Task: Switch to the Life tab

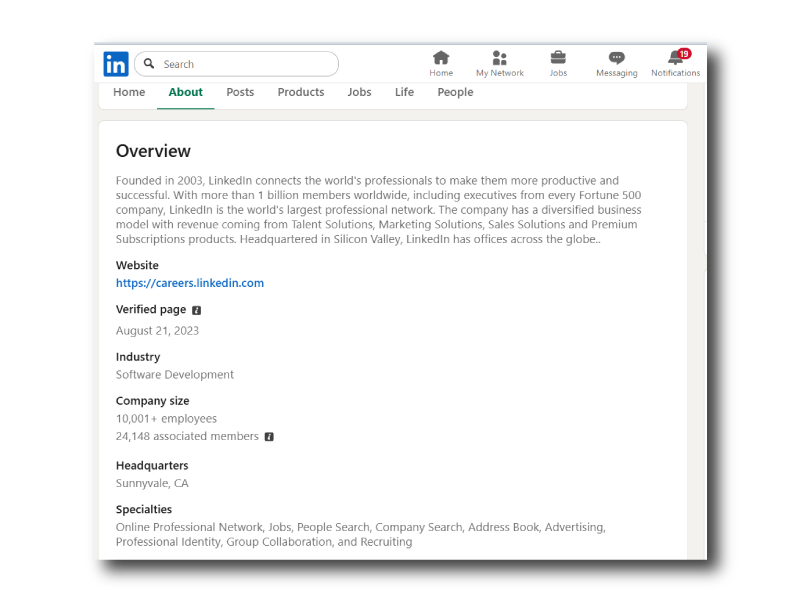Action: tap(404, 92)
